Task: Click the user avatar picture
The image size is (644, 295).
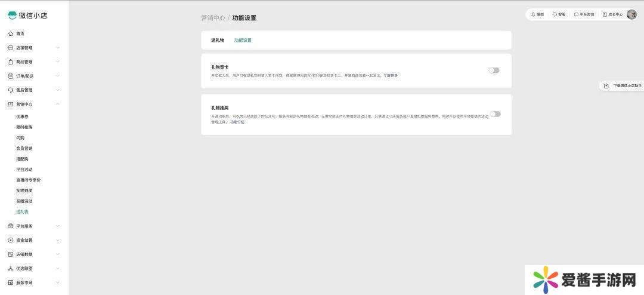Action: click(631, 14)
